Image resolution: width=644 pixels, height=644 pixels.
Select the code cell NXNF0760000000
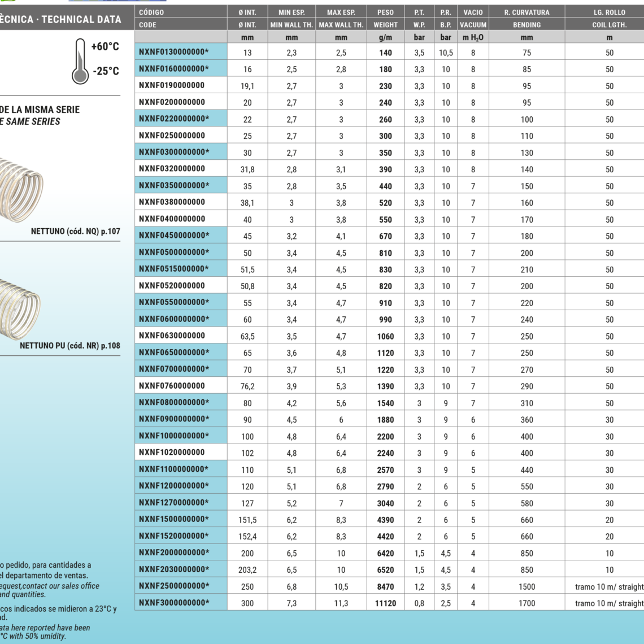click(x=172, y=386)
